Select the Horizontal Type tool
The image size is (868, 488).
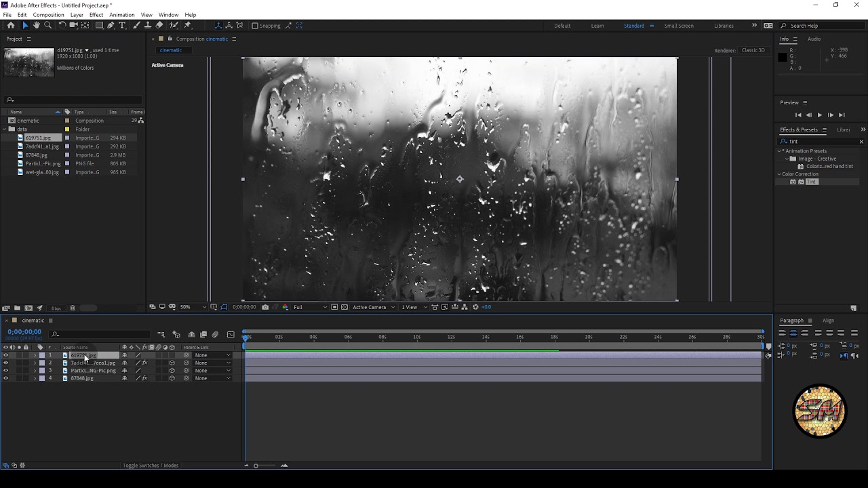pos(122,26)
